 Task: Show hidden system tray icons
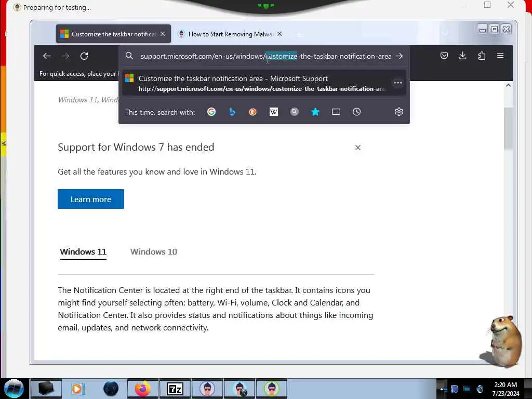[x=442, y=389]
